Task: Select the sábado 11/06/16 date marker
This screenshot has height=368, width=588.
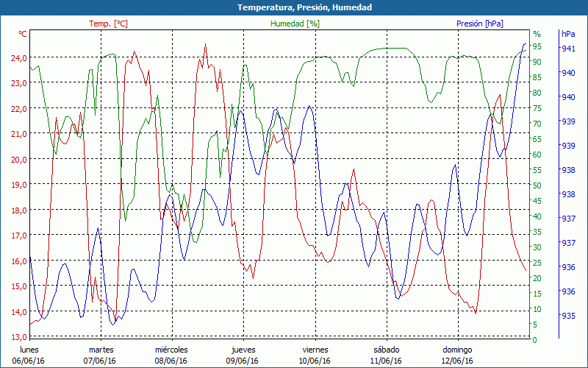Action: pos(387,355)
